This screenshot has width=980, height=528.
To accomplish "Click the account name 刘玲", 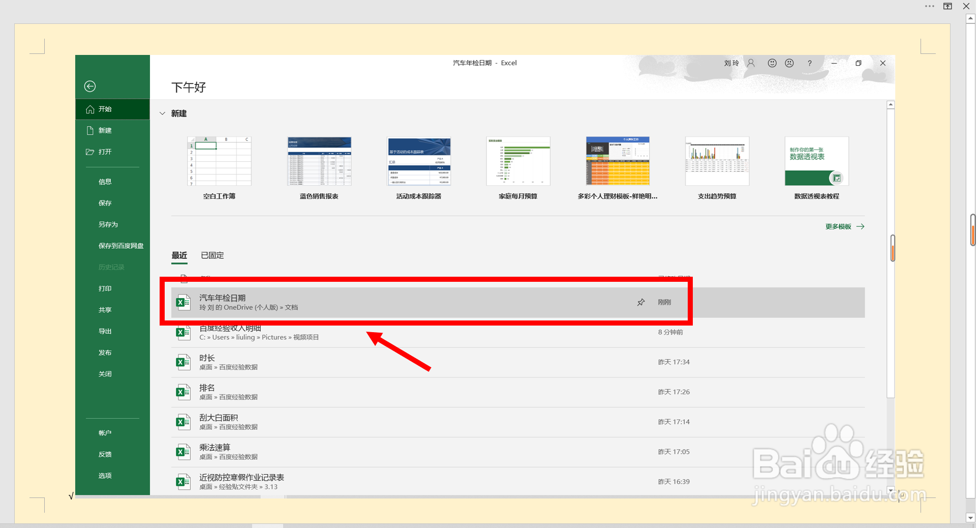I will pos(731,63).
